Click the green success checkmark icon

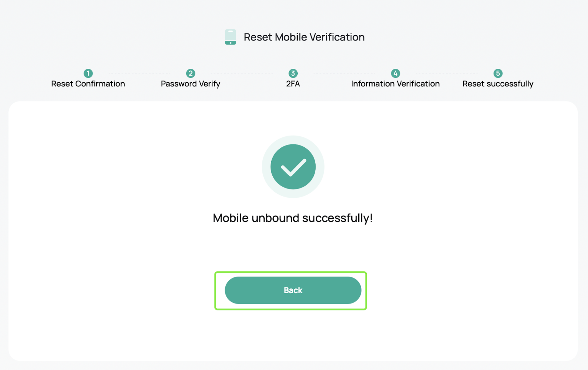[x=293, y=167]
